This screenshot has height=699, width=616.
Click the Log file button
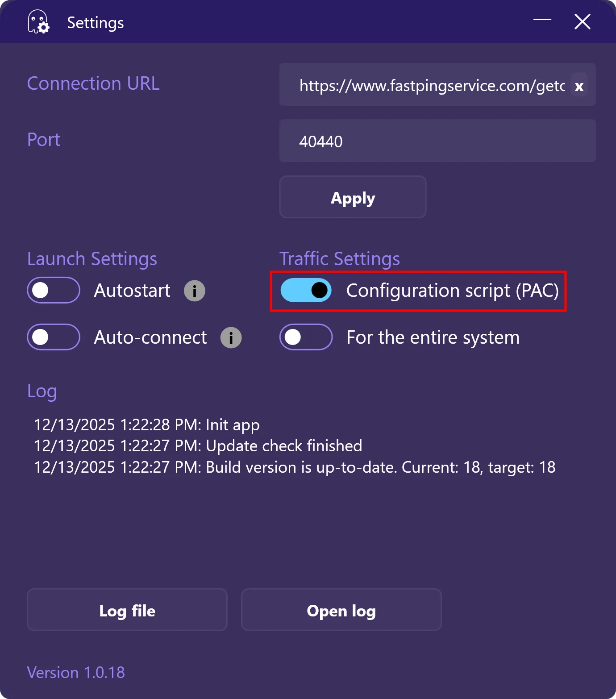[x=127, y=610]
